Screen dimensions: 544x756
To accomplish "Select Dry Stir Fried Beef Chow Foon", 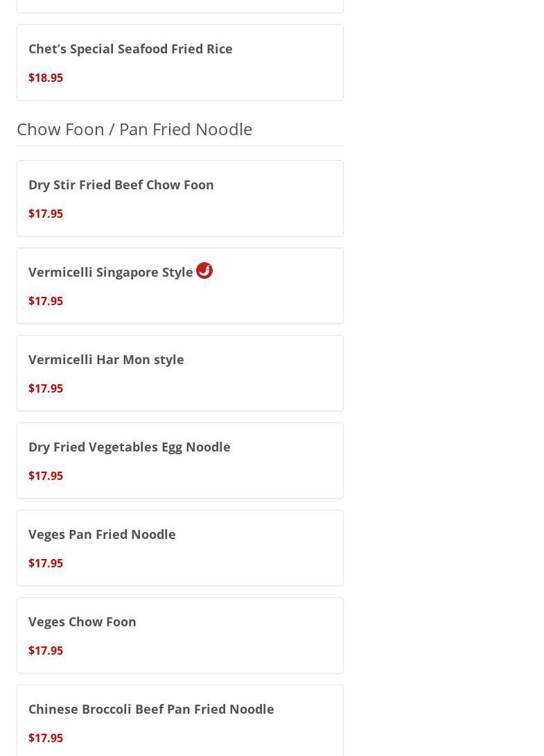I will click(x=121, y=184).
